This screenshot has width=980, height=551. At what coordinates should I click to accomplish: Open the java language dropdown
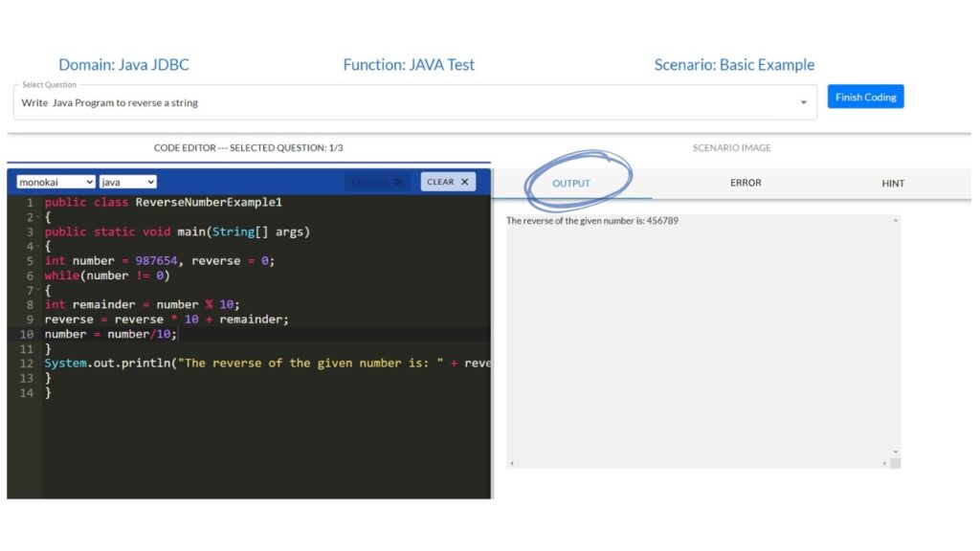point(127,182)
